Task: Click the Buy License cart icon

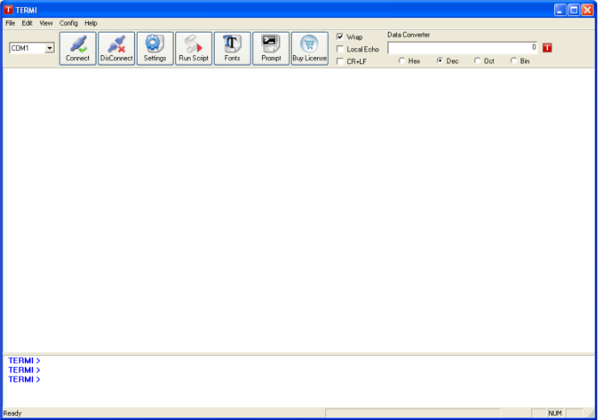Action: (309, 48)
